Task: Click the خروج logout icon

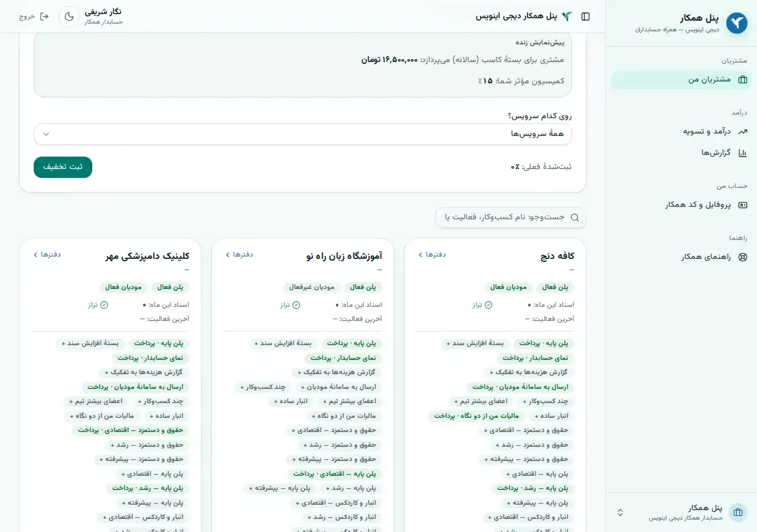Action: tap(44, 17)
